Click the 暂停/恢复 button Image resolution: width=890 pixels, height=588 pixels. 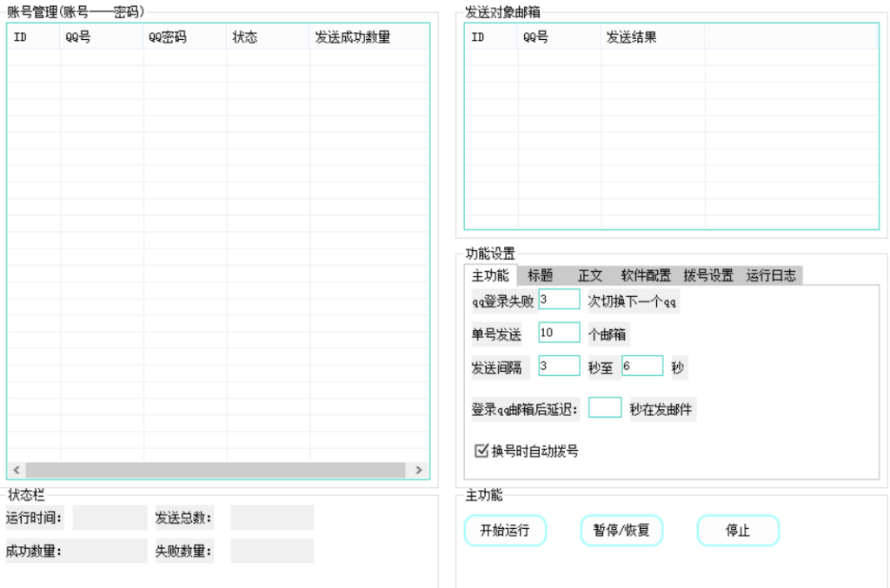click(x=621, y=530)
